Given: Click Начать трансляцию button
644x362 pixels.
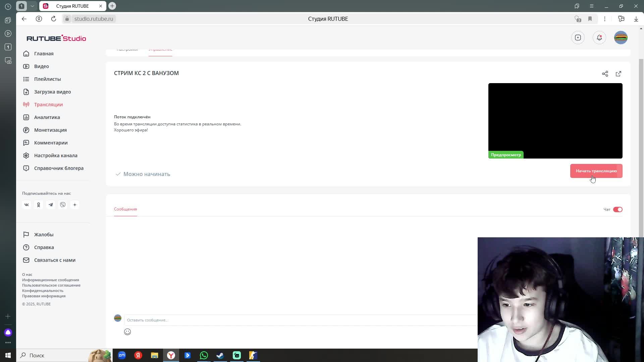Looking at the screenshot, I should [596, 171].
